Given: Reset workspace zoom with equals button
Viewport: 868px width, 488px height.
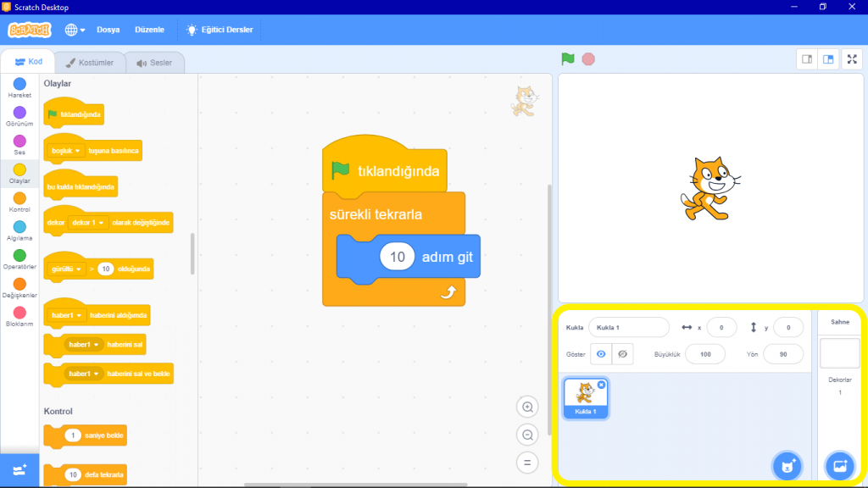Looking at the screenshot, I should pos(527,463).
